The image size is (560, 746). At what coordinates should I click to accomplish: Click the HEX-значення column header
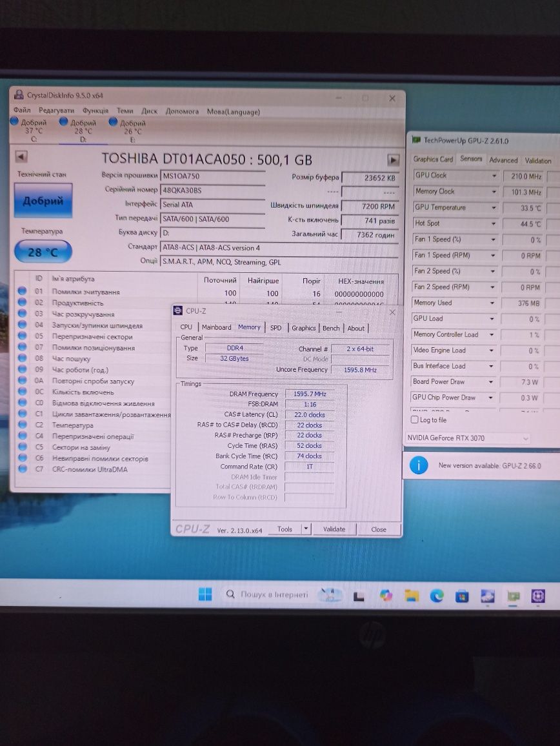coord(361,281)
